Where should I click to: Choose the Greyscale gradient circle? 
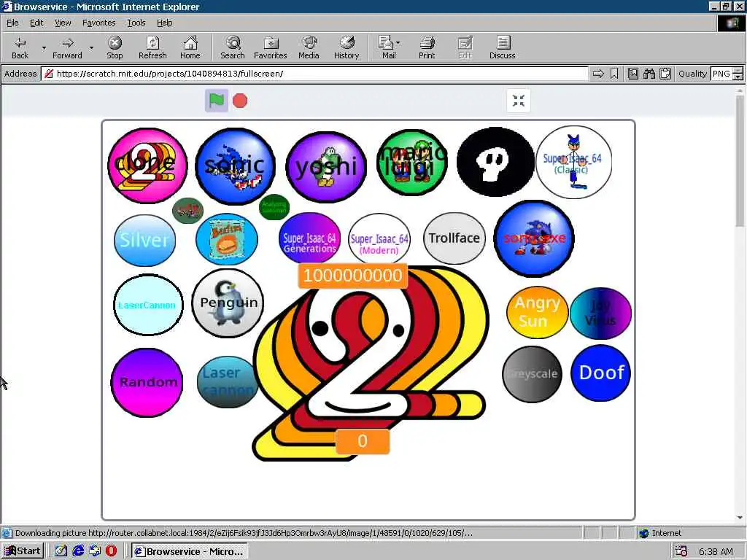532,374
